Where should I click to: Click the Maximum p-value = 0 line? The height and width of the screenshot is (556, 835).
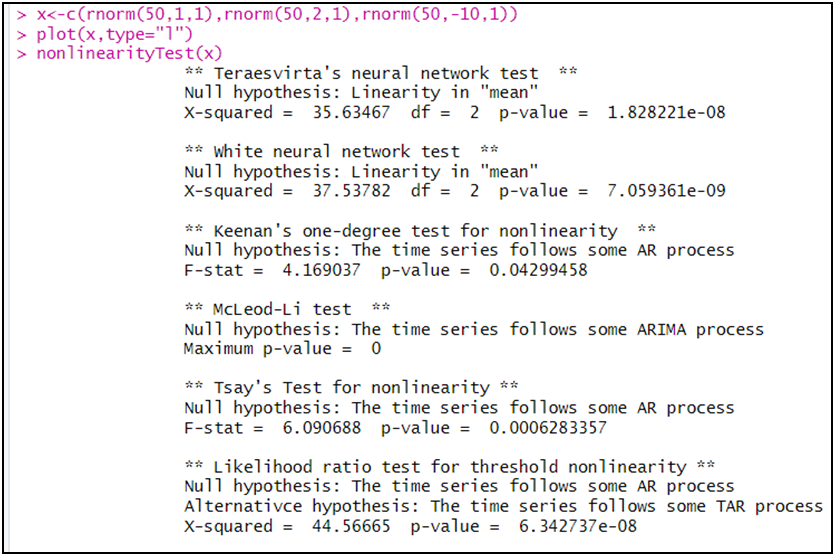[283, 349]
